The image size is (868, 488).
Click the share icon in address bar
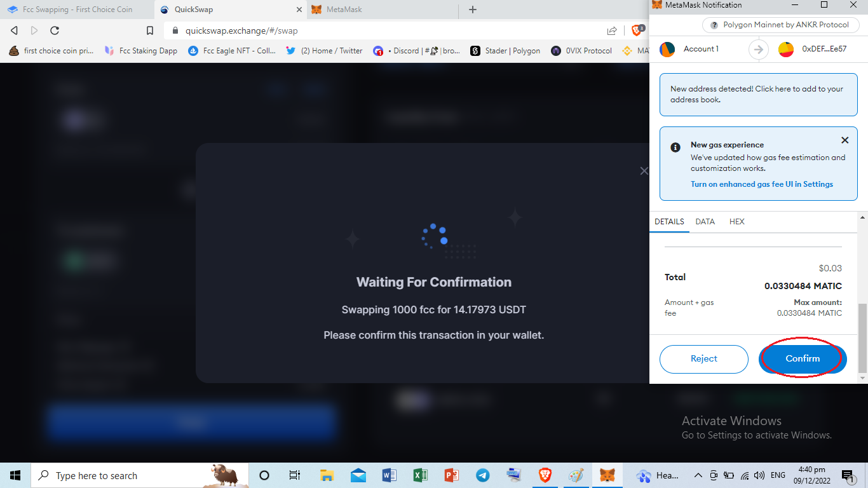pos(612,30)
